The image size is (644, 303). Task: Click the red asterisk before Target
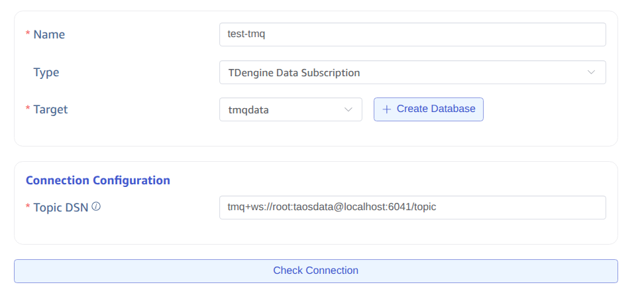pos(28,109)
